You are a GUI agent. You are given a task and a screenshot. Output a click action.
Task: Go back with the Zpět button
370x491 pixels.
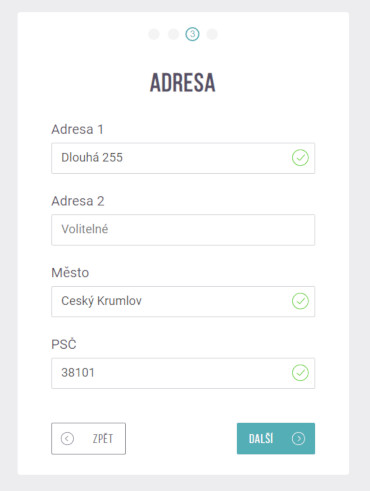coord(88,439)
